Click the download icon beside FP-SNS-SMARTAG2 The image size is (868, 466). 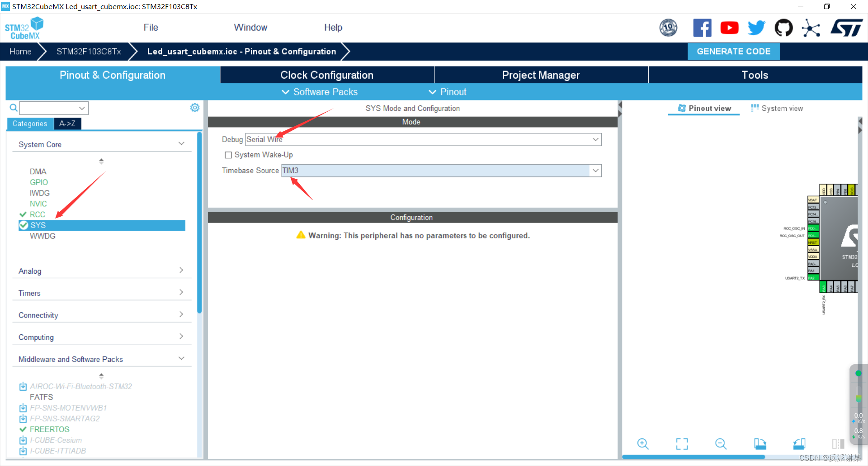(x=23, y=418)
